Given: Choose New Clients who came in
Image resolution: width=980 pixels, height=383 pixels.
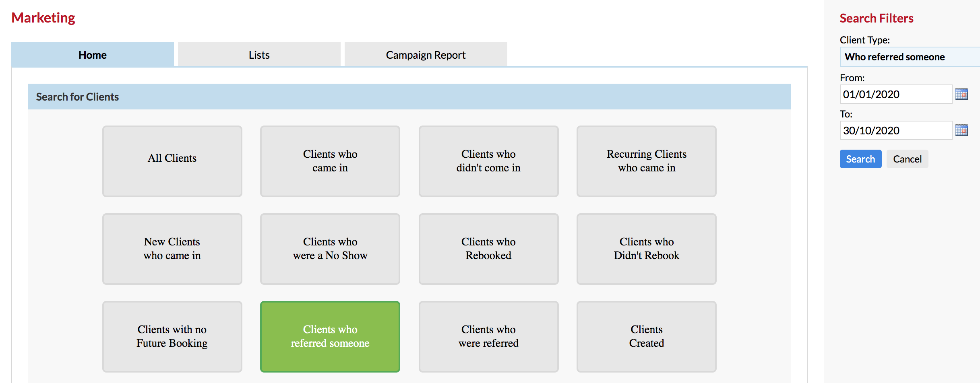Looking at the screenshot, I should click(x=172, y=249).
